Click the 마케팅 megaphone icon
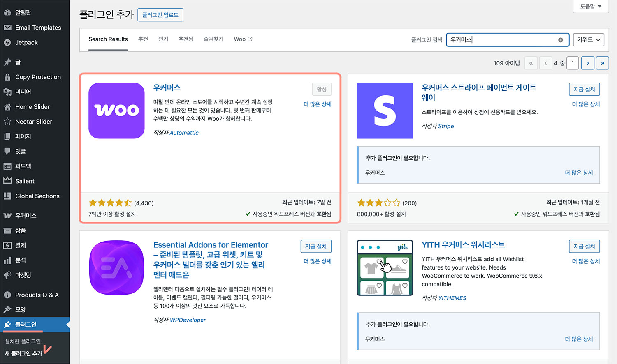The width and height of the screenshot is (617, 364). click(7, 275)
